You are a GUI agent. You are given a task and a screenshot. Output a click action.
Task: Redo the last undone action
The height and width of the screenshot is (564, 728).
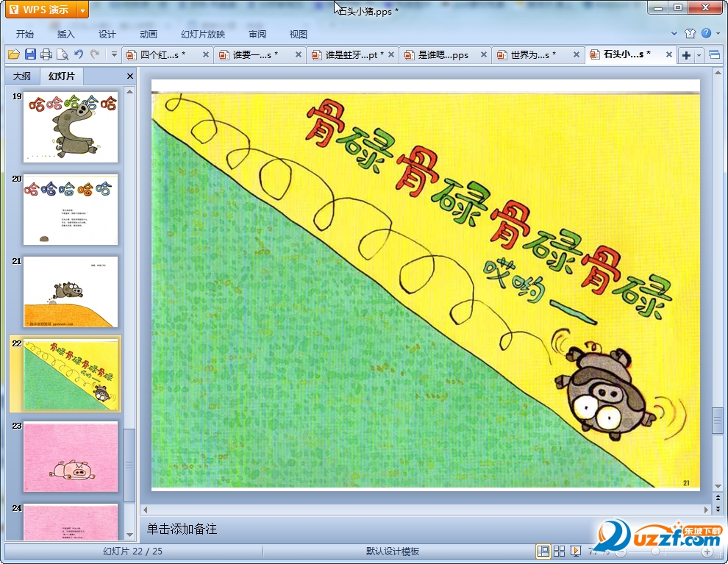click(95, 54)
